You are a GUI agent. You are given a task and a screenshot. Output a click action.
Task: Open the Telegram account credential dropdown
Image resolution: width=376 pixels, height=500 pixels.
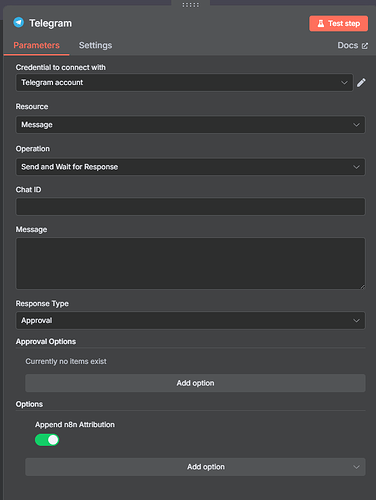tap(184, 82)
